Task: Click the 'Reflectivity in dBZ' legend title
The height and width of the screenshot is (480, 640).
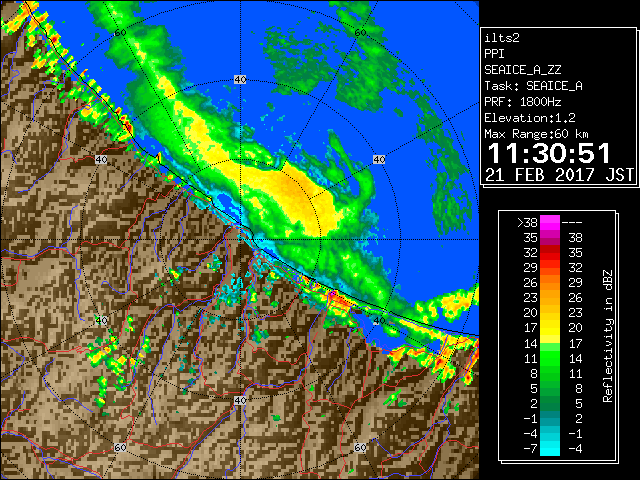Action: click(x=608, y=336)
